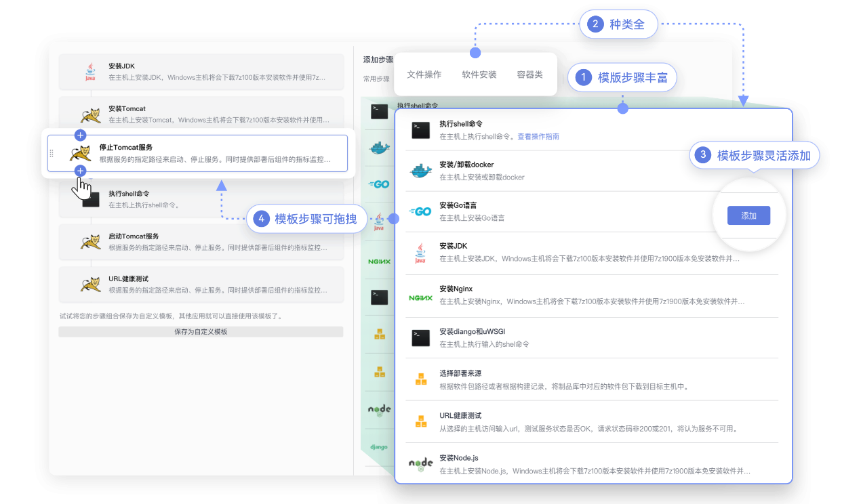The height and width of the screenshot is (504, 861).
Task: Click the Node.js logo beside 安装Node.js
Action: point(421,464)
